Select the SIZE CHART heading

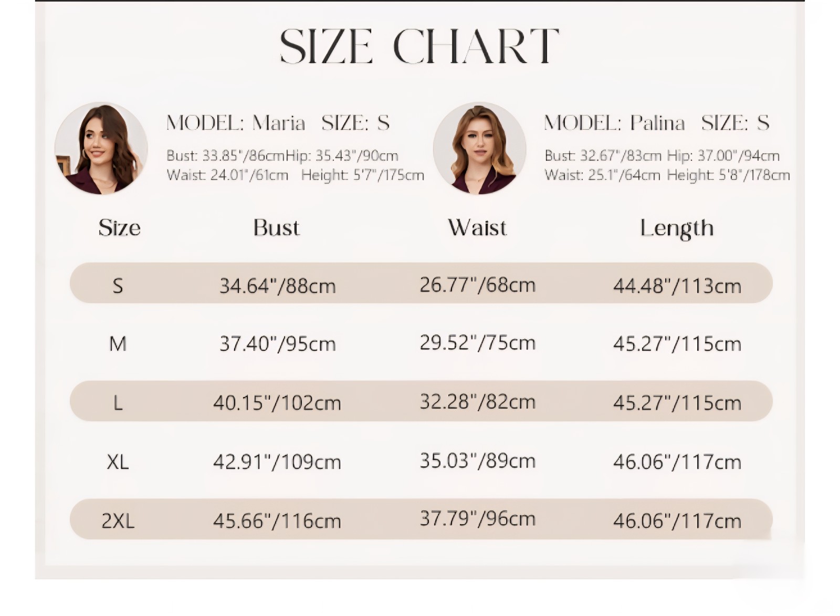pyautogui.click(x=419, y=46)
